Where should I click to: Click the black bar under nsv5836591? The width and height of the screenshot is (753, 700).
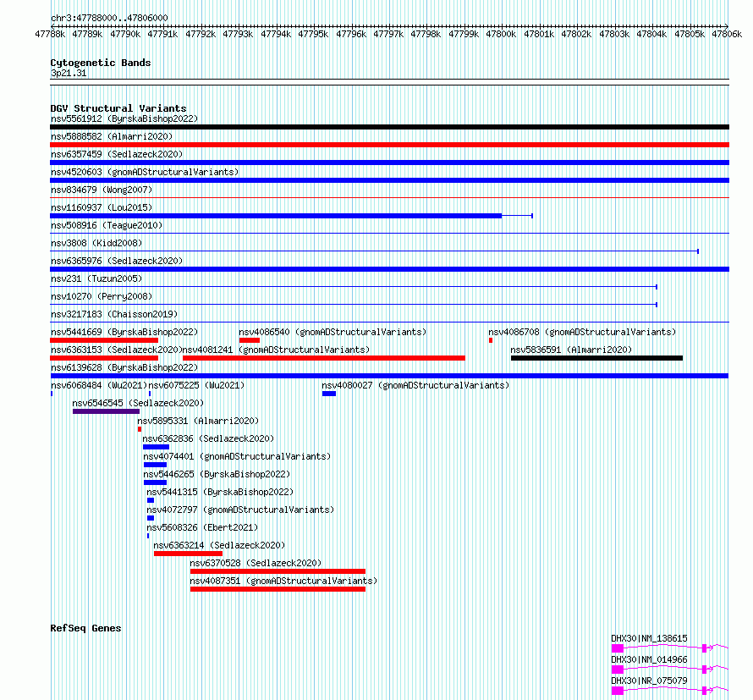tap(597, 358)
